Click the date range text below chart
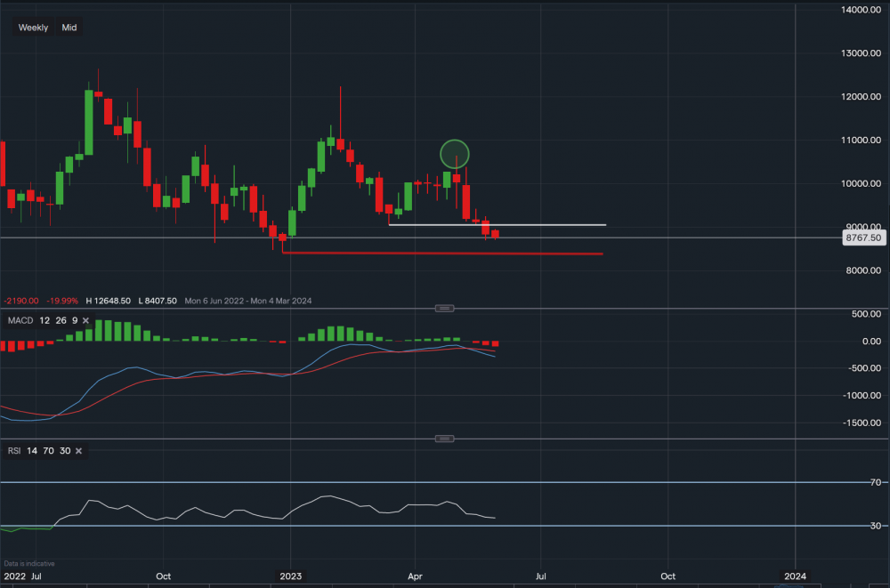This screenshot has height=588, width=890. click(x=247, y=301)
